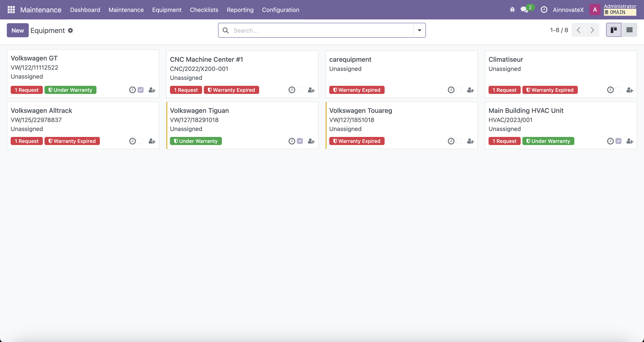This screenshot has height=342, width=644.
Task: Click the debug bug icon in navbar
Action: (512, 10)
